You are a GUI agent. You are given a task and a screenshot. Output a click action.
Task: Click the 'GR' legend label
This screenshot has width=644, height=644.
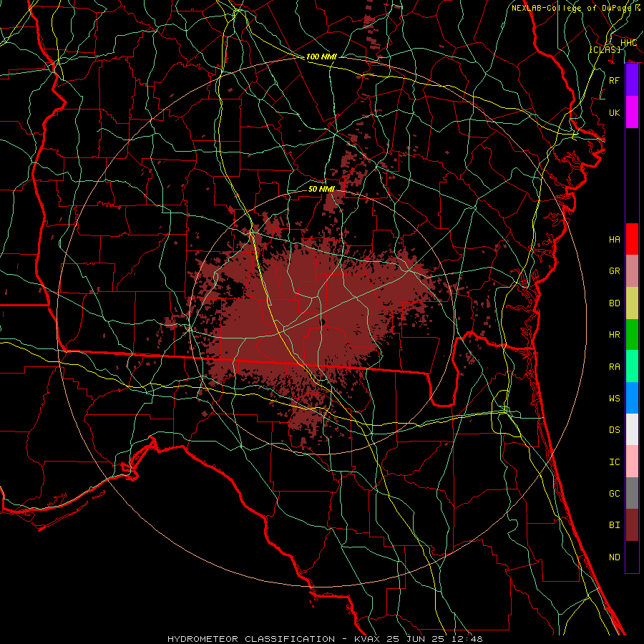[x=615, y=271]
